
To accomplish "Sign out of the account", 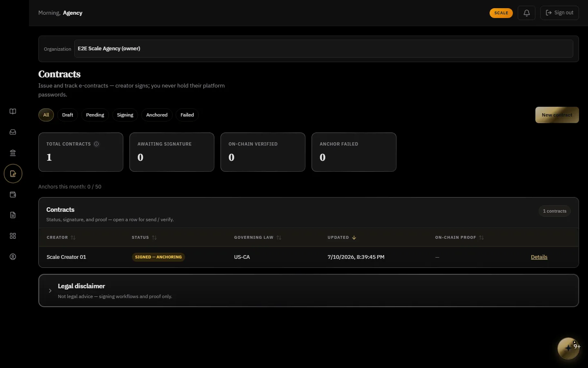I will click(x=559, y=13).
